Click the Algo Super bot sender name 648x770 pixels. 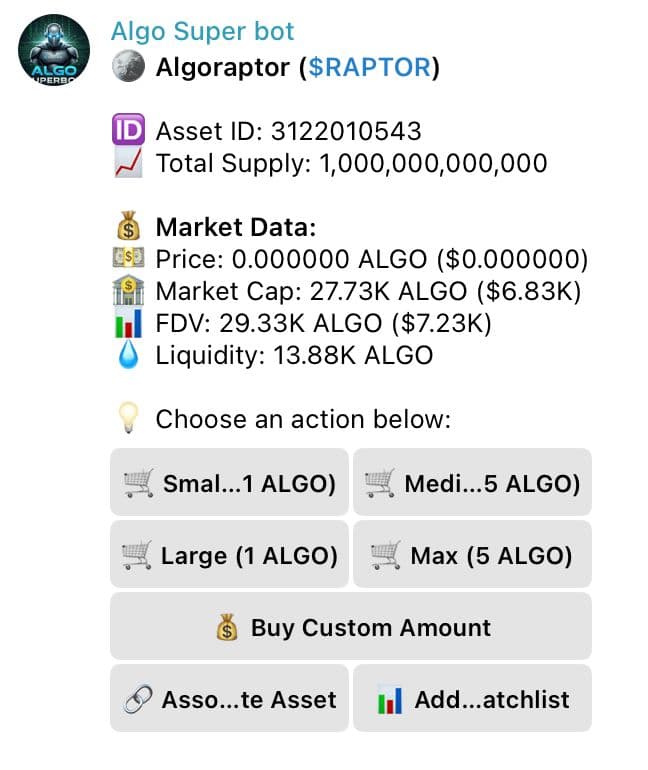click(x=202, y=32)
